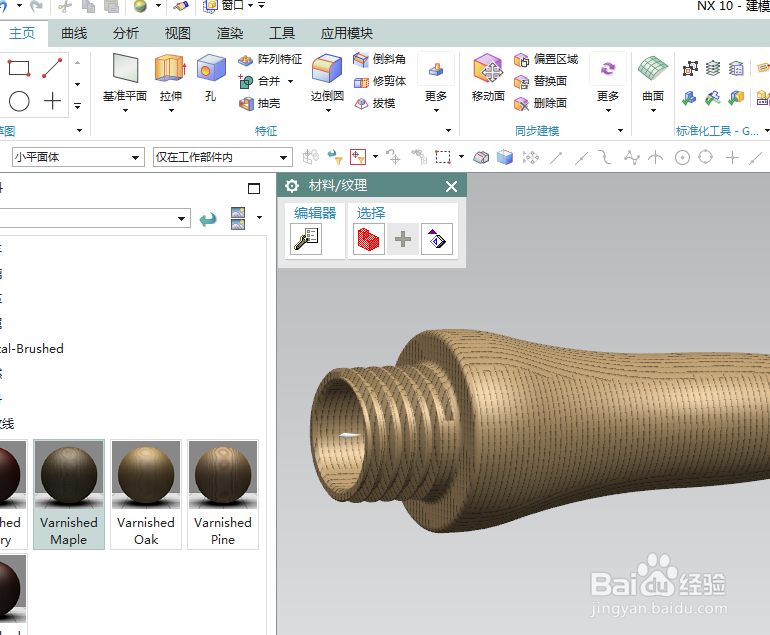The image size is (770, 635).
Task: Expand the 同步建模 group options arrow
Action: pyautogui.click(x=621, y=131)
